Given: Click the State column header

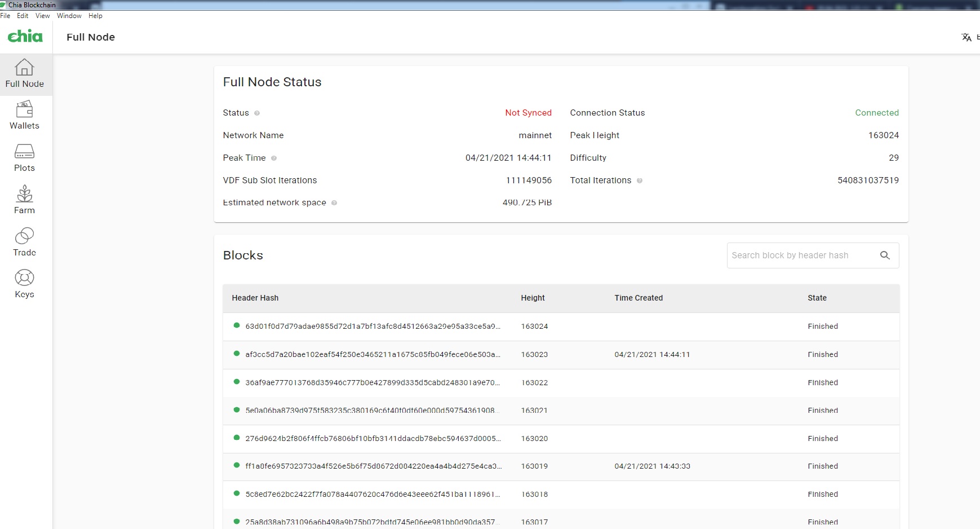Looking at the screenshot, I should (x=817, y=298).
